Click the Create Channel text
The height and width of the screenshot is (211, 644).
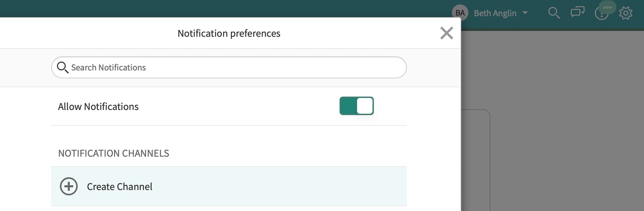pos(119,187)
